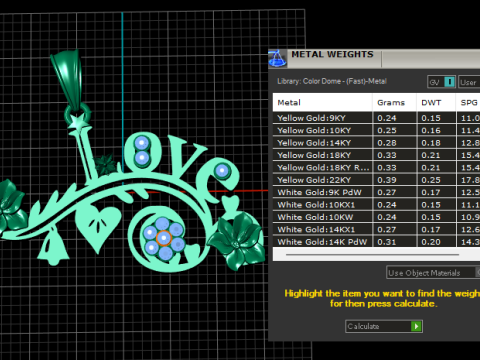The height and width of the screenshot is (360, 480).
Task: Select the Yellow Gold:9KY row
Action: click(376, 118)
